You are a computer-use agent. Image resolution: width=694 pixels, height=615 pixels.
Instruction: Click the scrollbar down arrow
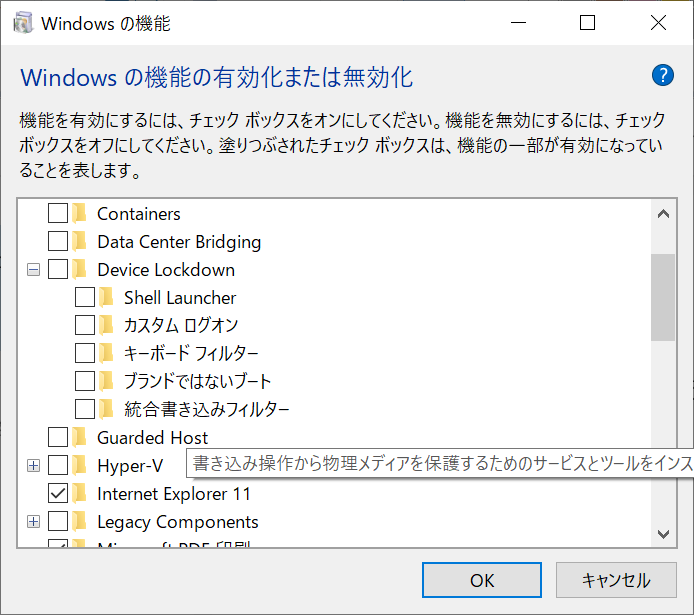click(663, 534)
